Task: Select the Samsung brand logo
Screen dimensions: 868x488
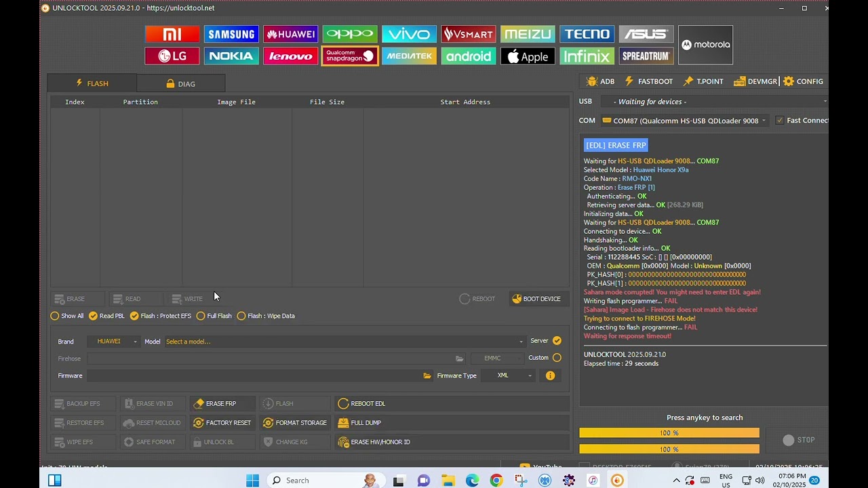Action: pyautogui.click(x=231, y=34)
